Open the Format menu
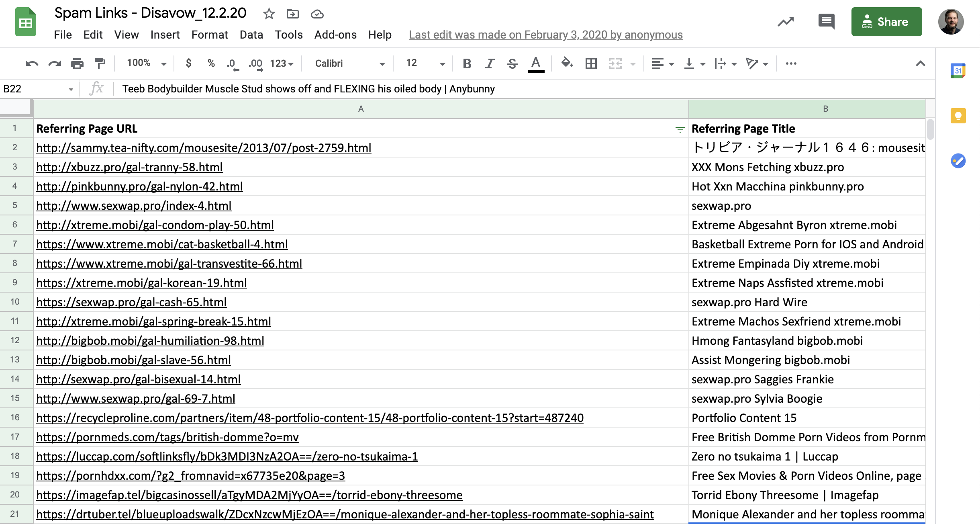 pos(210,35)
